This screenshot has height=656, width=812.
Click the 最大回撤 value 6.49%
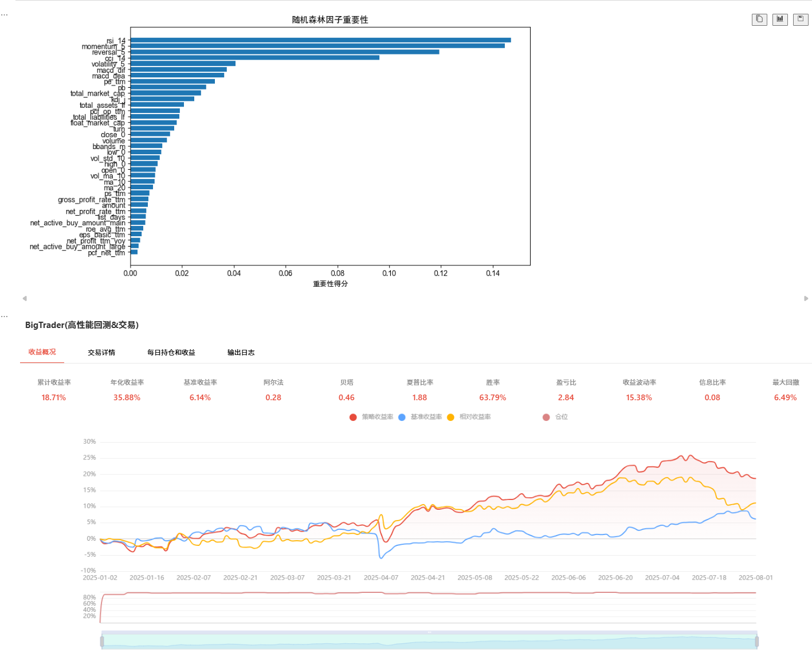(785, 397)
